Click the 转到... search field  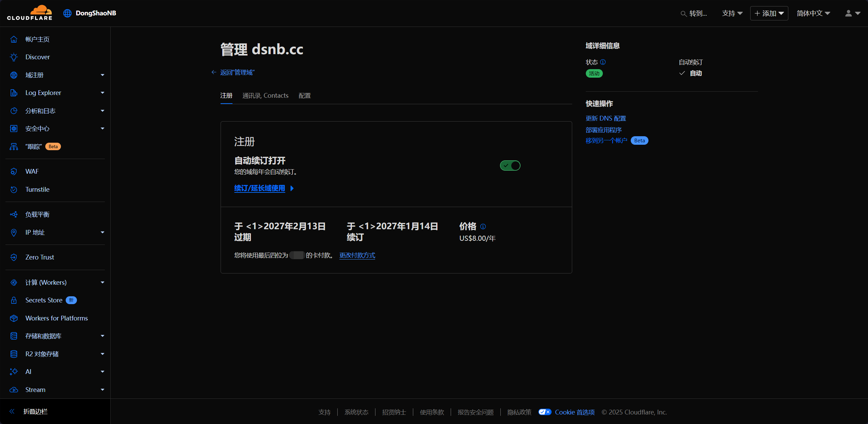[x=694, y=13]
